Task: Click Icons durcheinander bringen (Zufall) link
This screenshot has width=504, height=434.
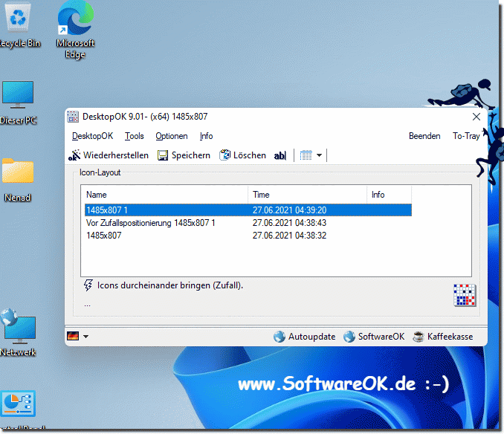Action: click(170, 285)
